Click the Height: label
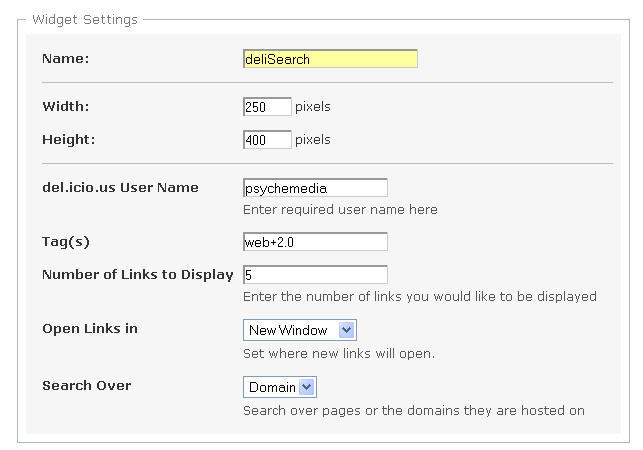This screenshot has width=643, height=450. pos(68,139)
